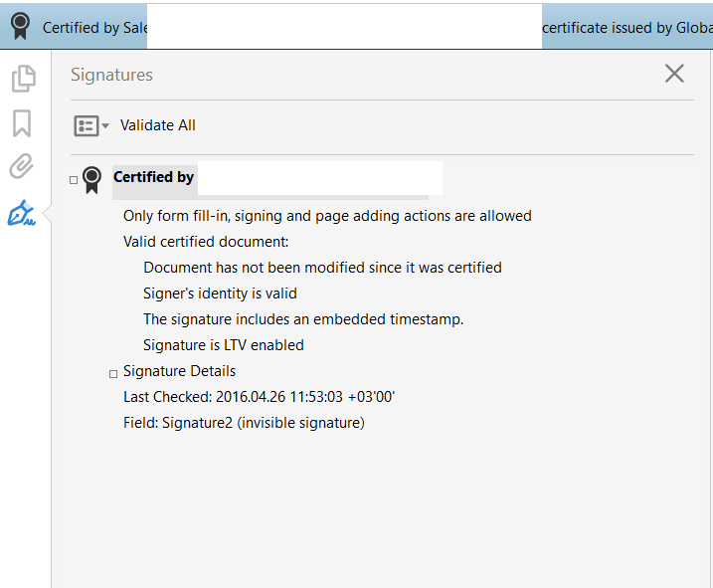Click the Signatures panel heading
The width and height of the screenshot is (713, 588).
click(x=111, y=75)
